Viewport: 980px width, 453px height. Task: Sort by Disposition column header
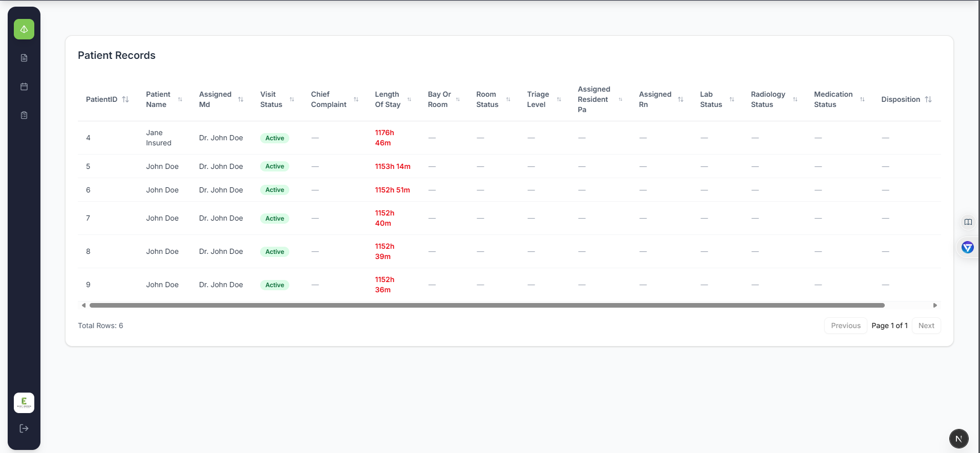coord(928,99)
